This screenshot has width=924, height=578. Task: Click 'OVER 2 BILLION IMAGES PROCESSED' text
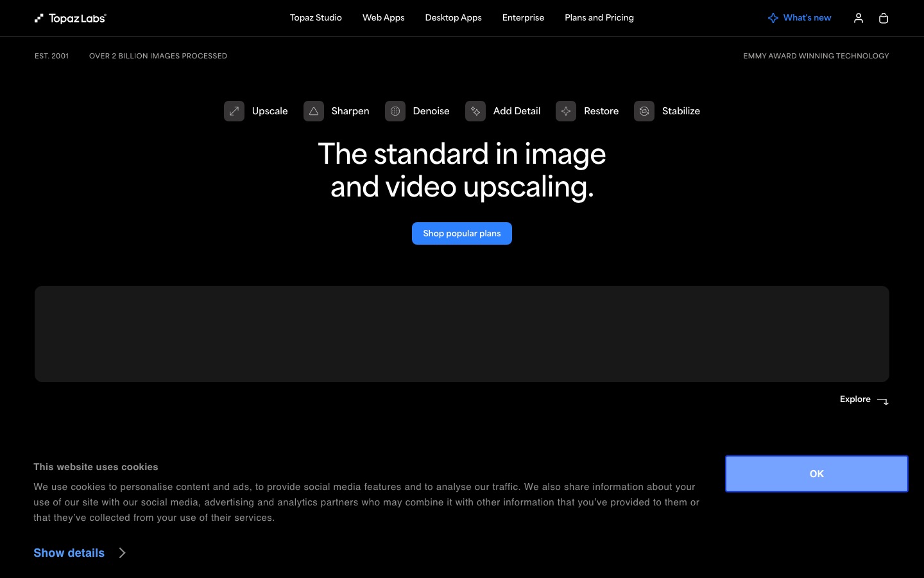[158, 56]
